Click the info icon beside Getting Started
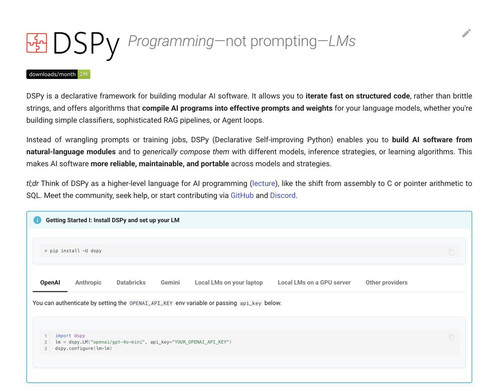 coord(37,220)
